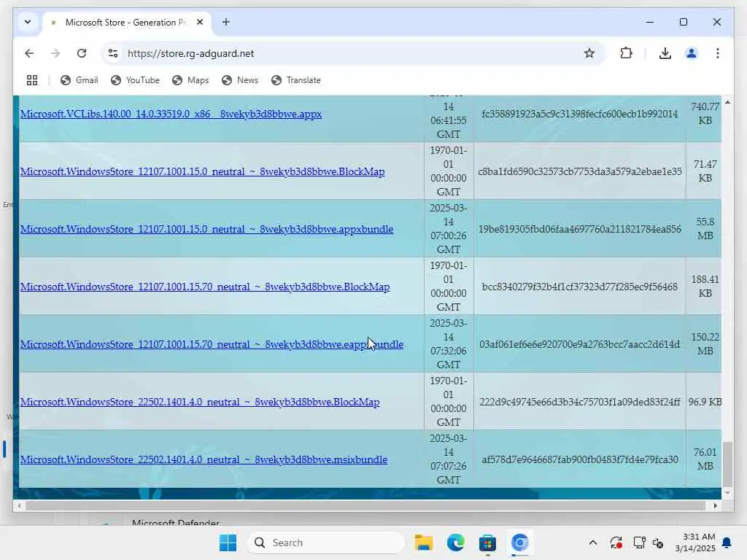The width and height of the screenshot is (747, 560).
Task: Click the 2025-03-14 07:00:26 GMT date cell
Action: (x=449, y=228)
